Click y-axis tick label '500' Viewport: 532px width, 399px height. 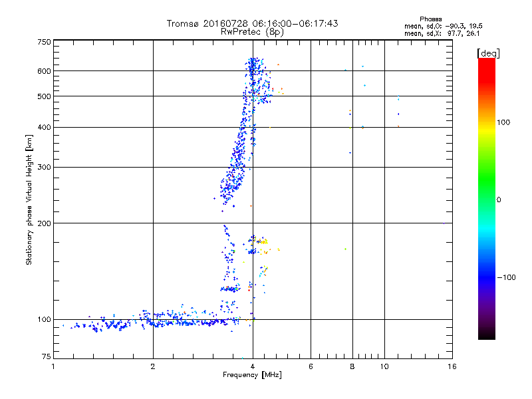point(44,96)
